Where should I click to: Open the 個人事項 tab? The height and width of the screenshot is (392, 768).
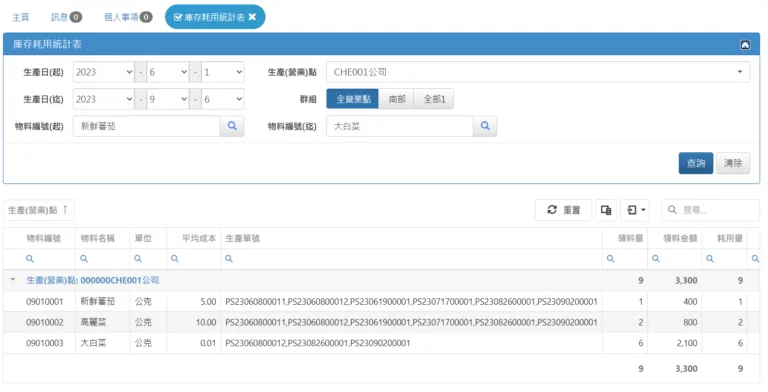pyautogui.click(x=128, y=17)
